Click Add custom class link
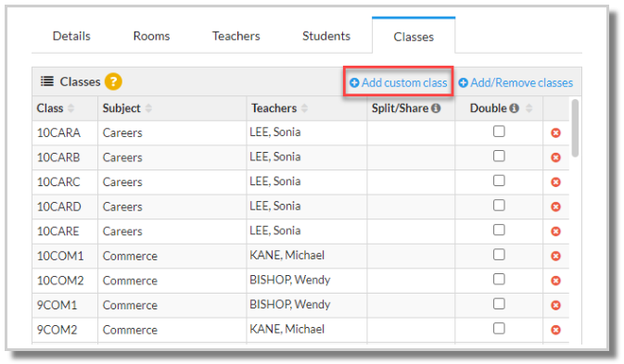 tap(399, 82)
